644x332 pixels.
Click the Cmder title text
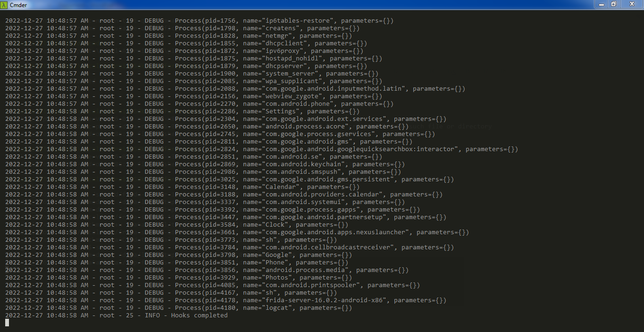18,5
